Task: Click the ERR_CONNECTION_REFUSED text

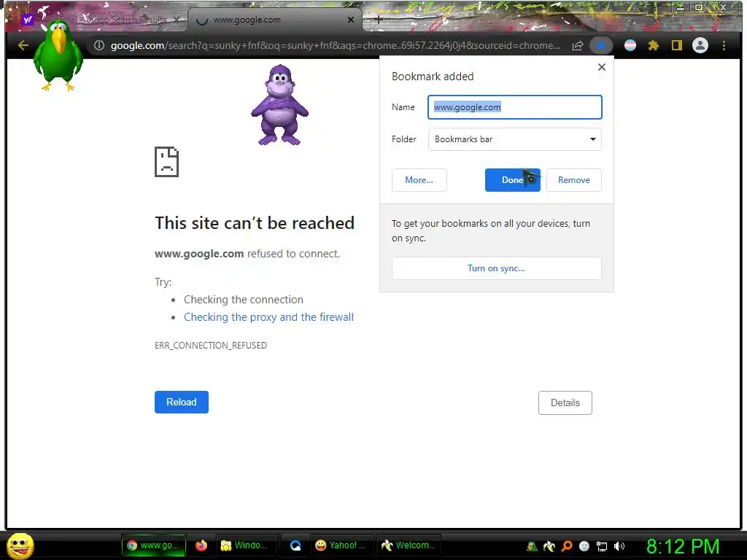Action: (x=211, y=345)
